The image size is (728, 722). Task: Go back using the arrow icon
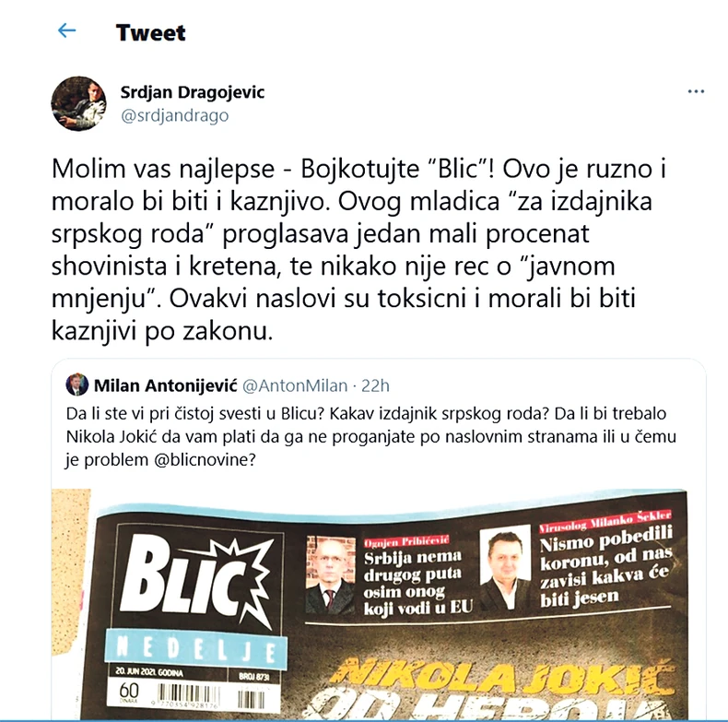click(x=66, y=31)
